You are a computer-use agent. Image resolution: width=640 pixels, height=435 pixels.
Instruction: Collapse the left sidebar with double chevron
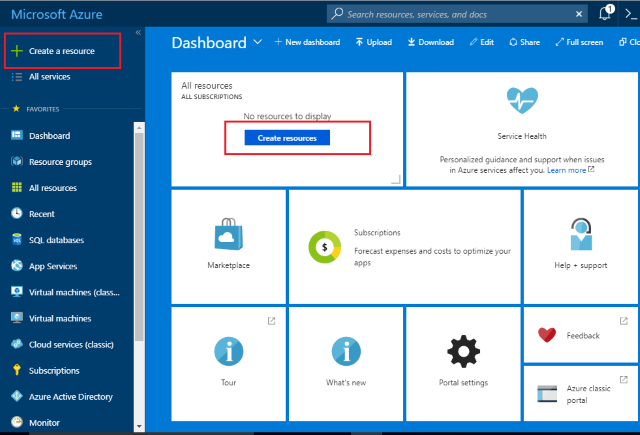coord(138,32)
